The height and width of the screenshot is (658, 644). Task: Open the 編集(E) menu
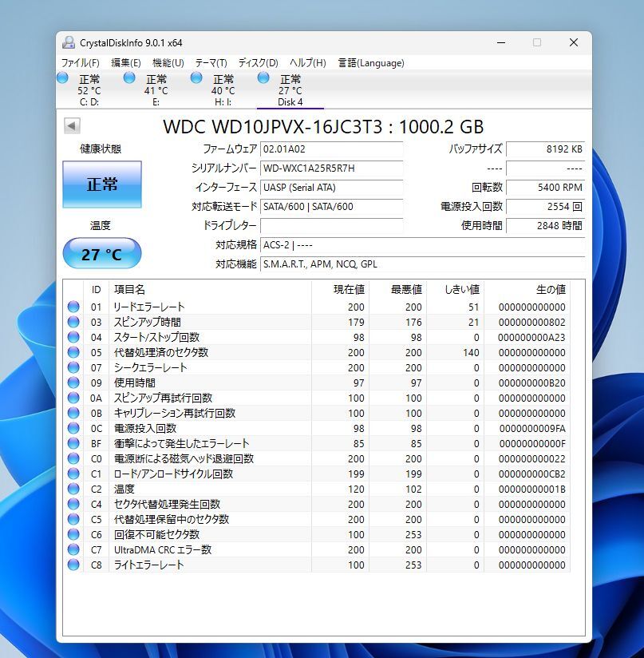click(x=126, y=63)
